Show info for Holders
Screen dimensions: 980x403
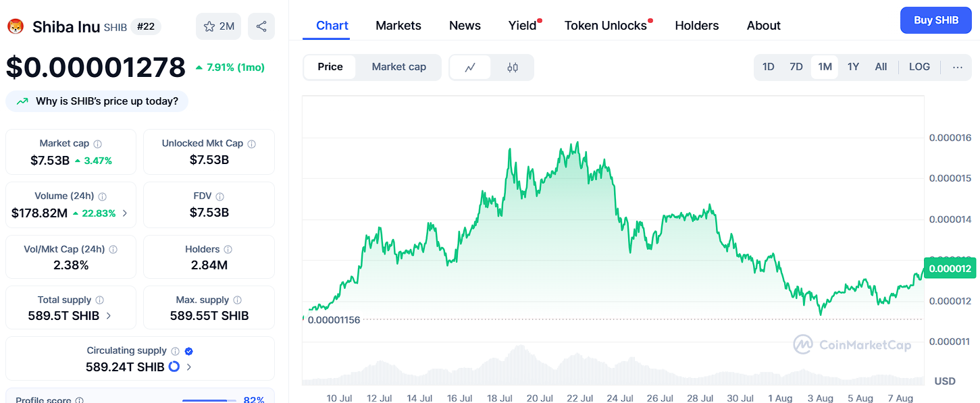click(228, 249)
